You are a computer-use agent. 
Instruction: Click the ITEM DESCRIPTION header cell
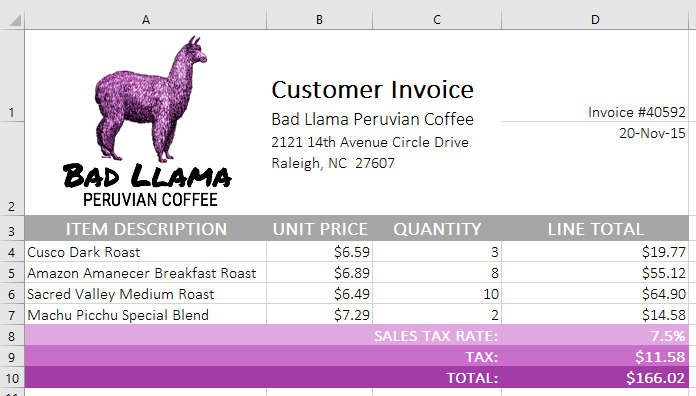[146, 229]
